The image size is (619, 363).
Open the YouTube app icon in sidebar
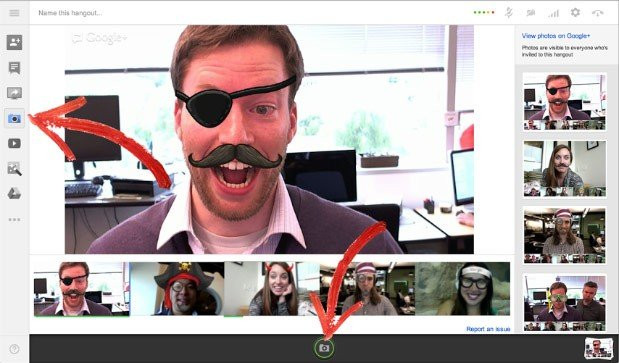click(14, 143)
